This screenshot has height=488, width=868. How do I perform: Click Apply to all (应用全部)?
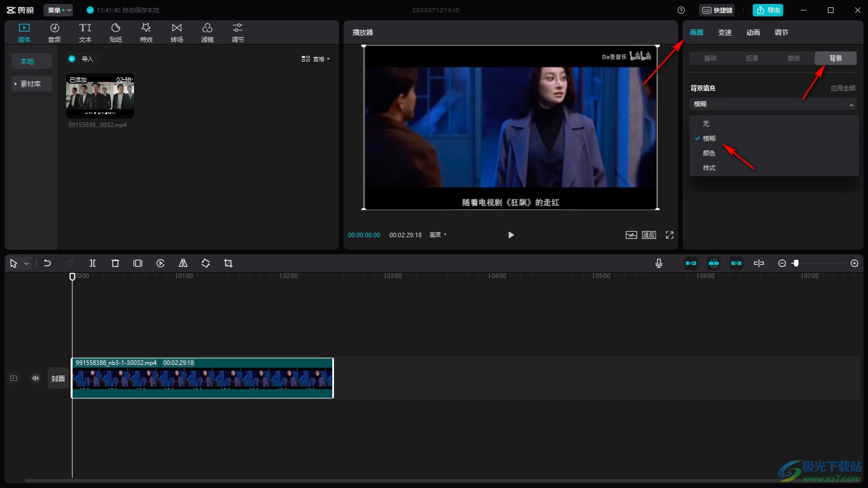pos(843,88)
